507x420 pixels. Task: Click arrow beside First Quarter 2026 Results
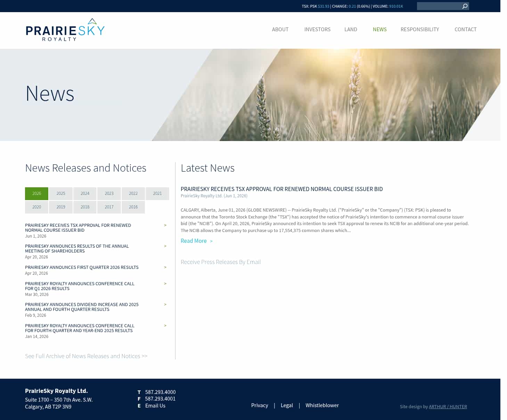[x=165, y=267]
